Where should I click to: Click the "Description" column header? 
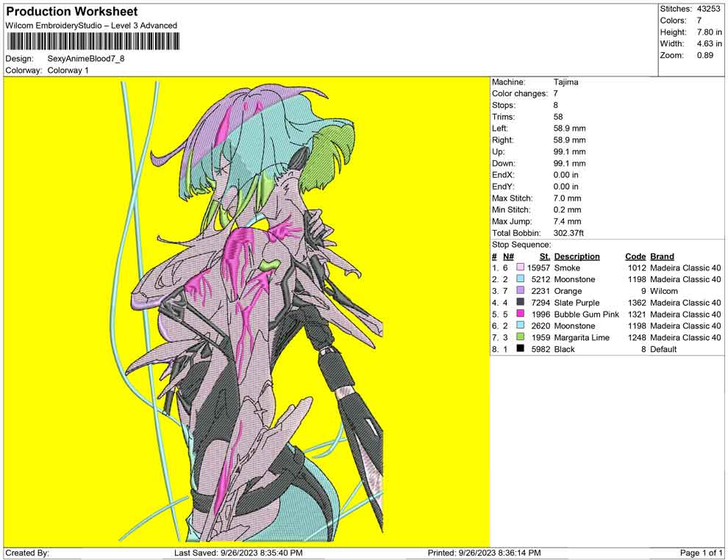[x=577, y=256]
